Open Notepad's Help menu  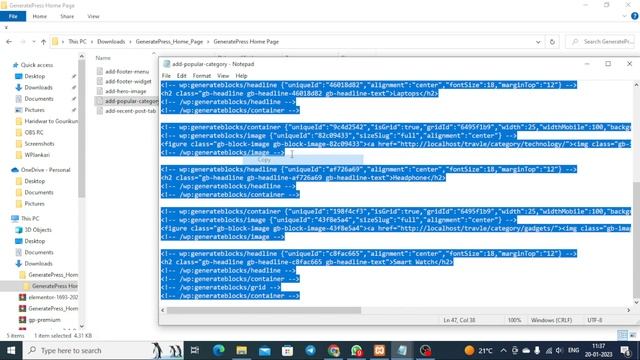[x=241, y=76]
